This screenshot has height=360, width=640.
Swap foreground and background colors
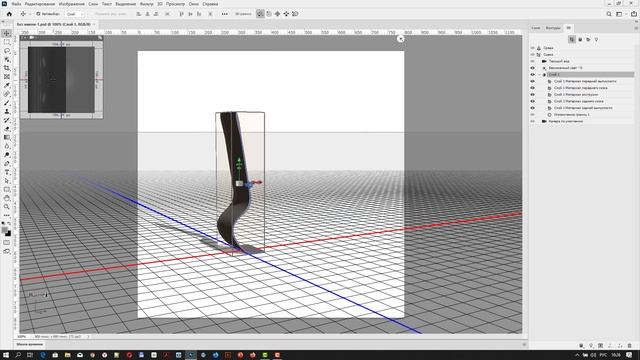point(10,224)
